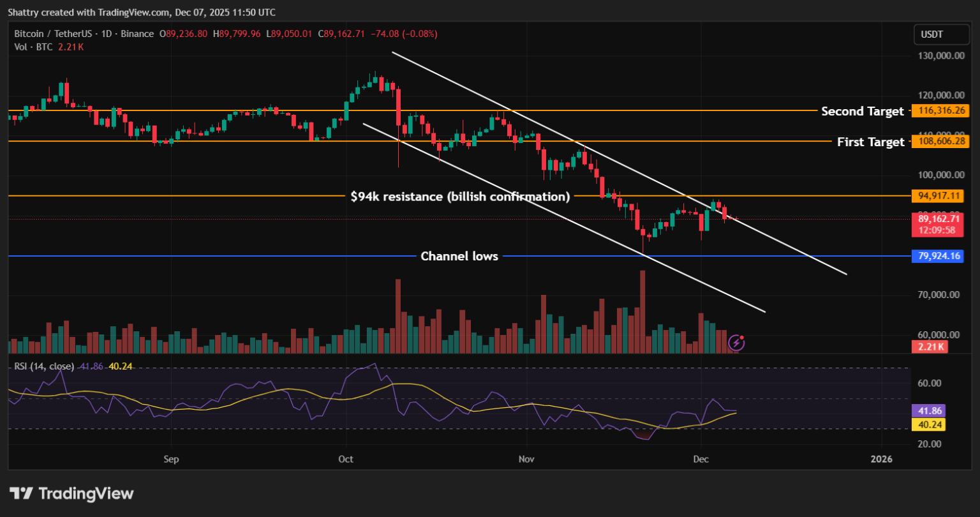The height and width of the screenshot is (517, 980).
Task: Click the TradingView logo icon
Action: coord(22,493)
